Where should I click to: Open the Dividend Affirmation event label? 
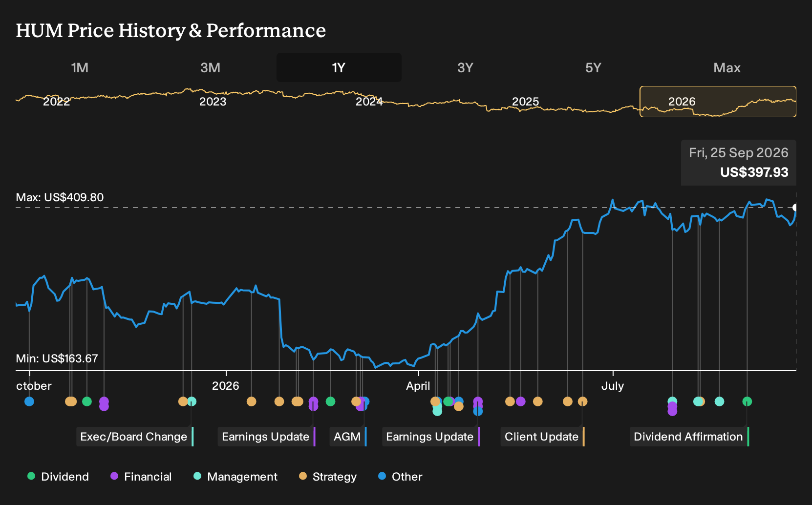tap(689, 437)
